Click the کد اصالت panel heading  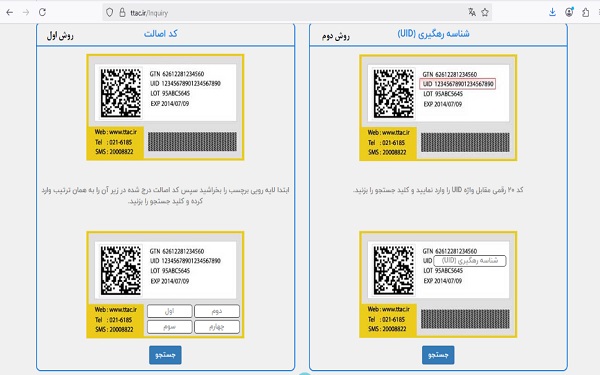pyautogui.click(x=161, y=34)
